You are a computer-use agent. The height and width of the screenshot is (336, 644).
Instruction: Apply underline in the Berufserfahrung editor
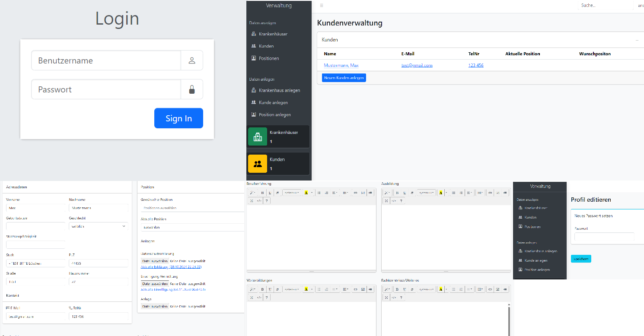coord(270,193)
